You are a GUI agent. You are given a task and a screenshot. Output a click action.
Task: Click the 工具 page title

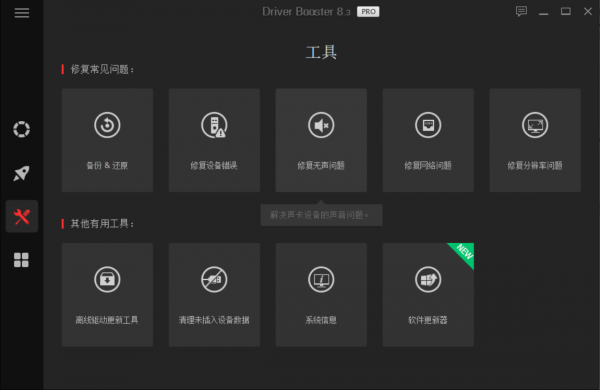pos(321,52)
